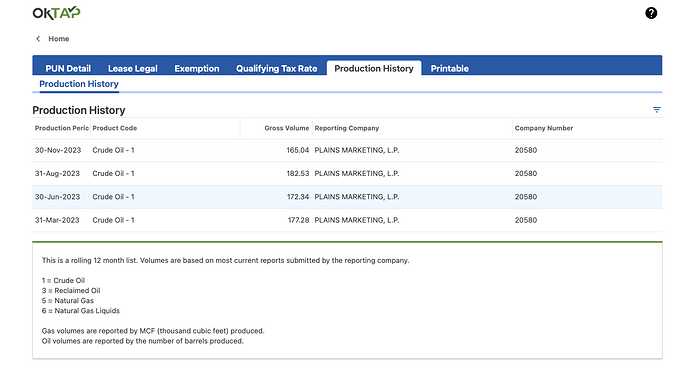Screen dimensions: 690x370
Task: Click Crude Oil - 1 in the 31-Mar-2023 row
Action: point(114,220)
